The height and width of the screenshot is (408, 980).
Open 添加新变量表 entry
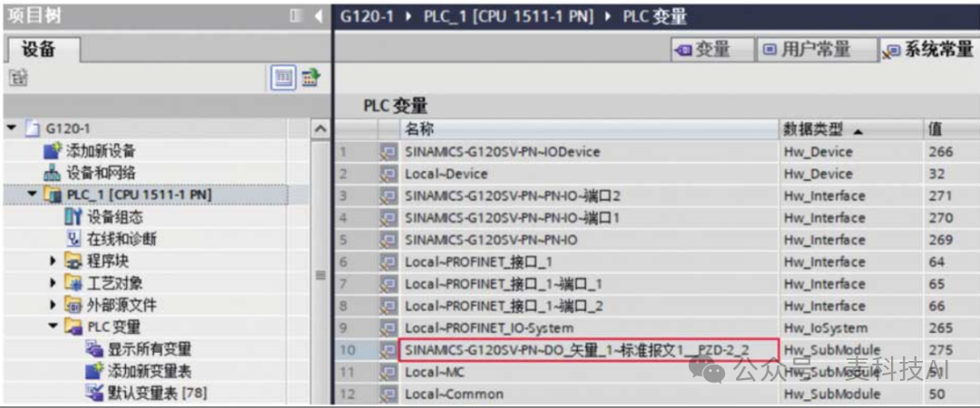click(150, 372)
